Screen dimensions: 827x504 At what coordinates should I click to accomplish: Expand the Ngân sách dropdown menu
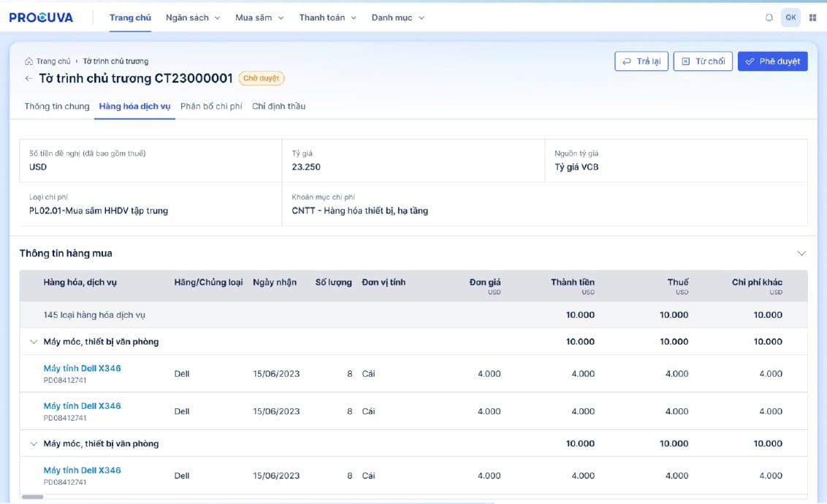click(193, 18)
